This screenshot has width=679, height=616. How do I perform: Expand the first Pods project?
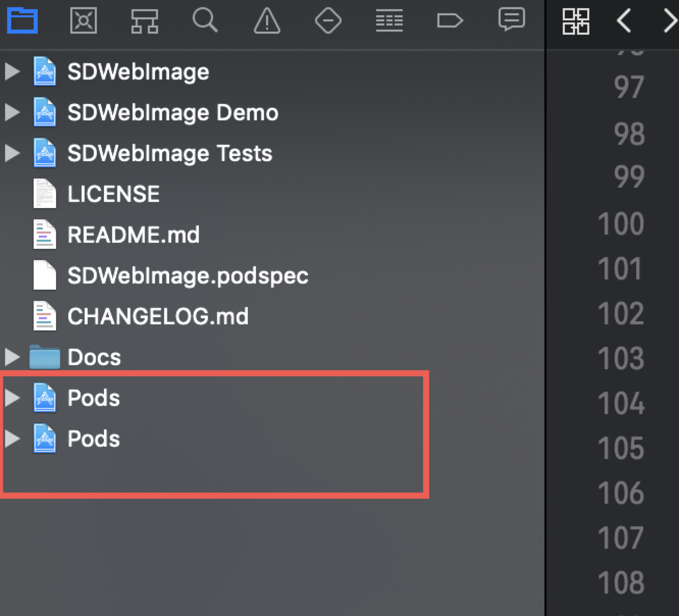[x=12, y=398]
